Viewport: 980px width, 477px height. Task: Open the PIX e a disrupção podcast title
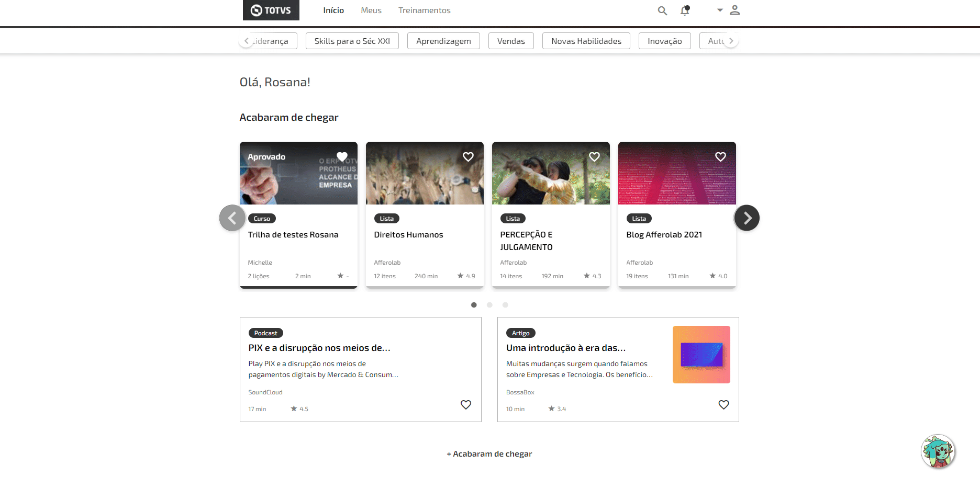click(x=319, y=348)
